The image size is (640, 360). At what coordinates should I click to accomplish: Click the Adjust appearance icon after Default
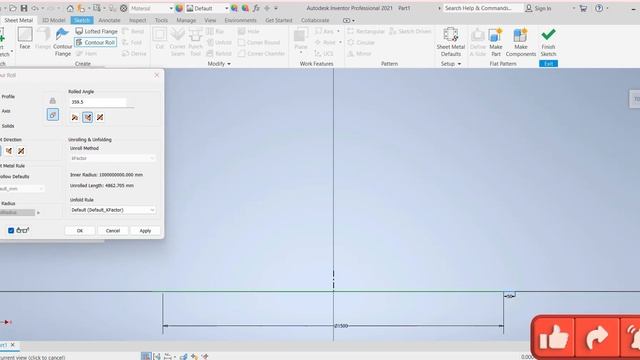(234, 8)
